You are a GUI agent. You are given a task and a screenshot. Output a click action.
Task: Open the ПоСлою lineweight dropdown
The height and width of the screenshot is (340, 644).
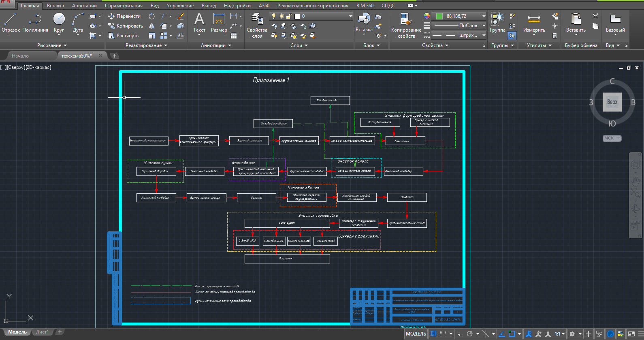click(458, 26)
